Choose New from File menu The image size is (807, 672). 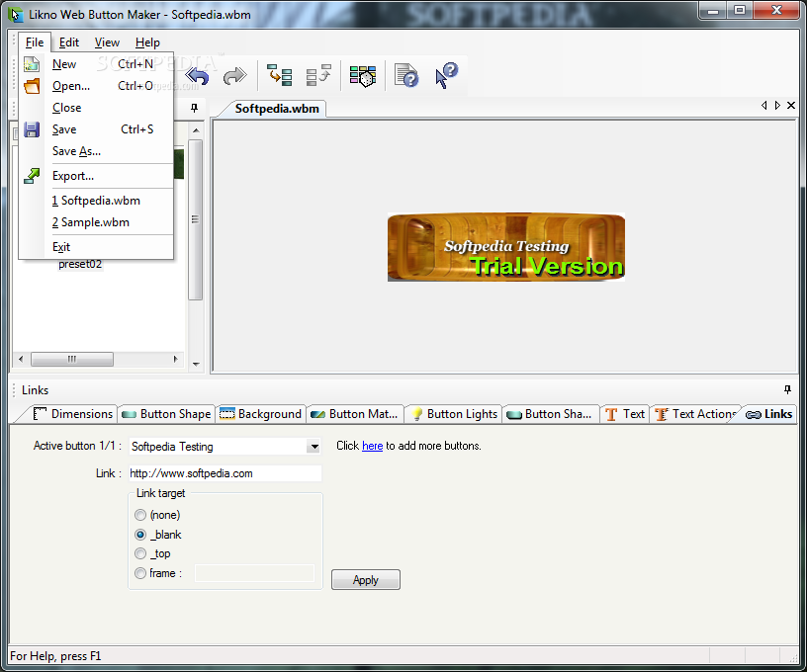[x=96, y=64]
